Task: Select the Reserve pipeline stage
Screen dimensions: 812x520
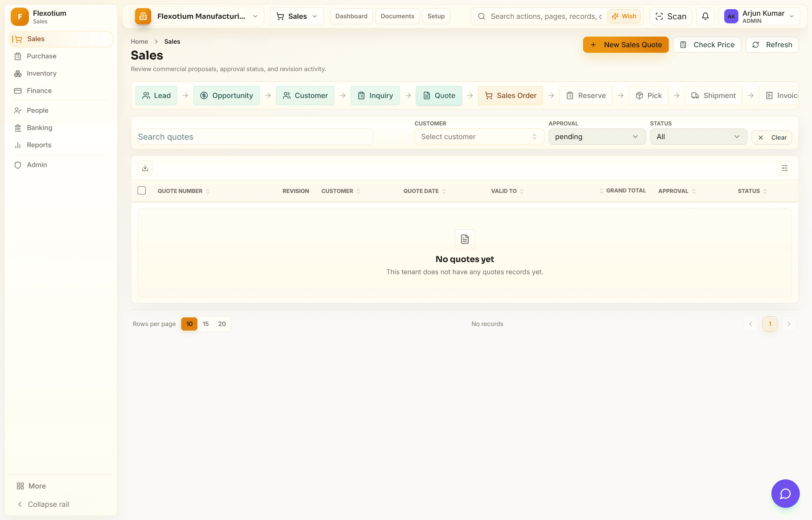Action: click(x=586, y=95)
